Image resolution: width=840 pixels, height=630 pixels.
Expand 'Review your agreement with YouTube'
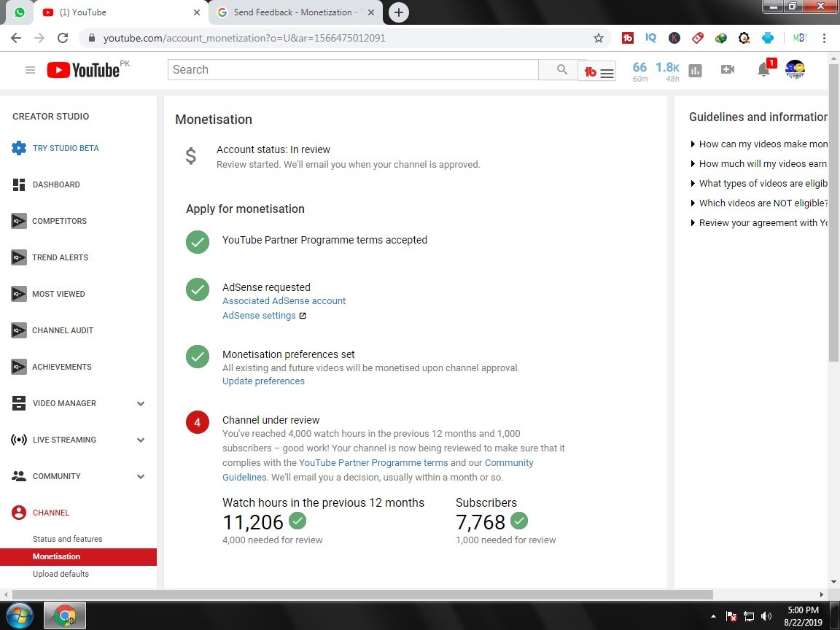(758, 223)
